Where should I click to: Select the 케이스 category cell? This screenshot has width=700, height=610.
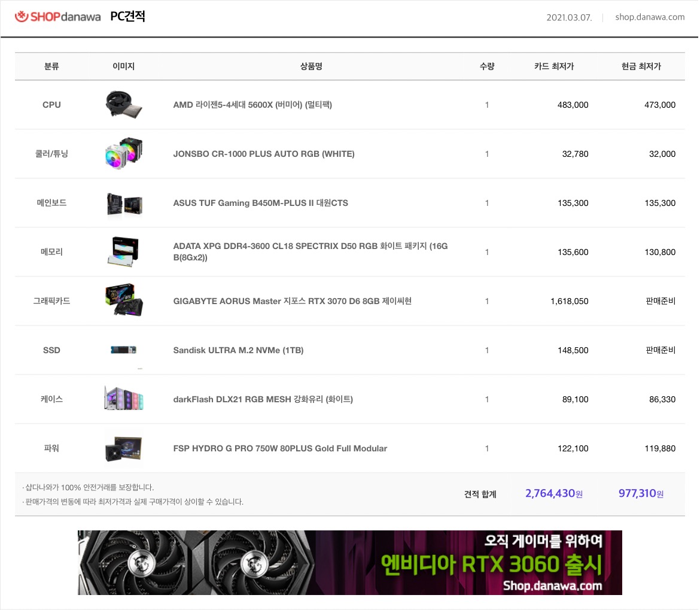click(x=51, y=399)
